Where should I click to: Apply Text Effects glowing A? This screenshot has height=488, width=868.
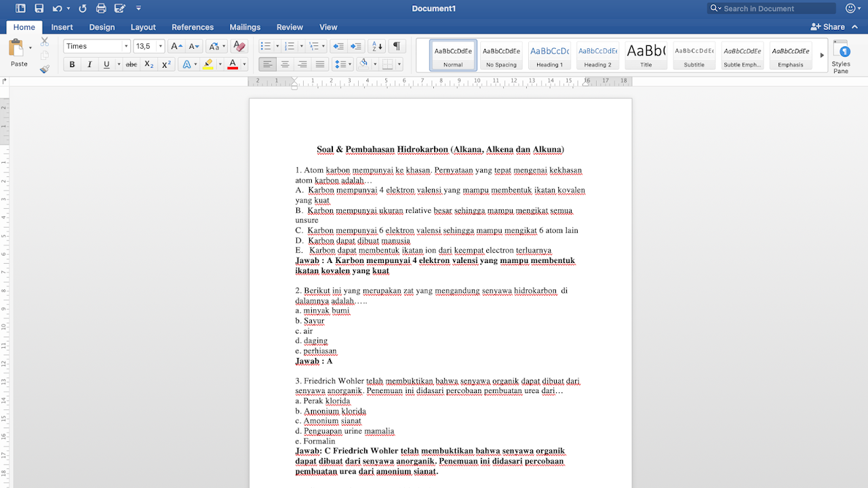[187, 64]
